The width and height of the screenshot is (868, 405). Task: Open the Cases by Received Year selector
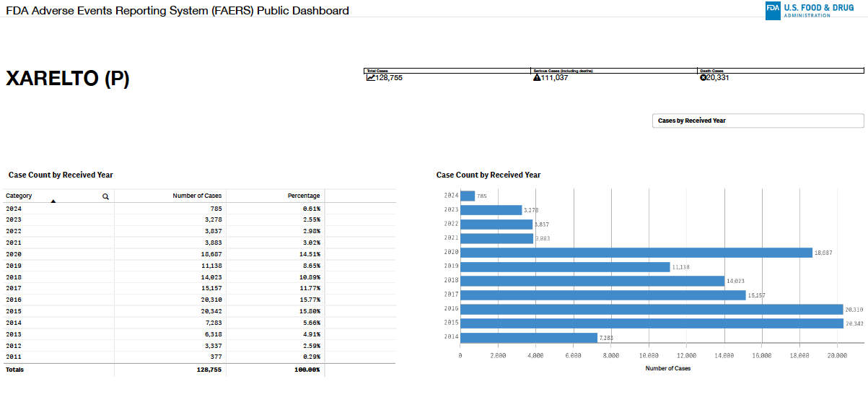tap(757, 121)
